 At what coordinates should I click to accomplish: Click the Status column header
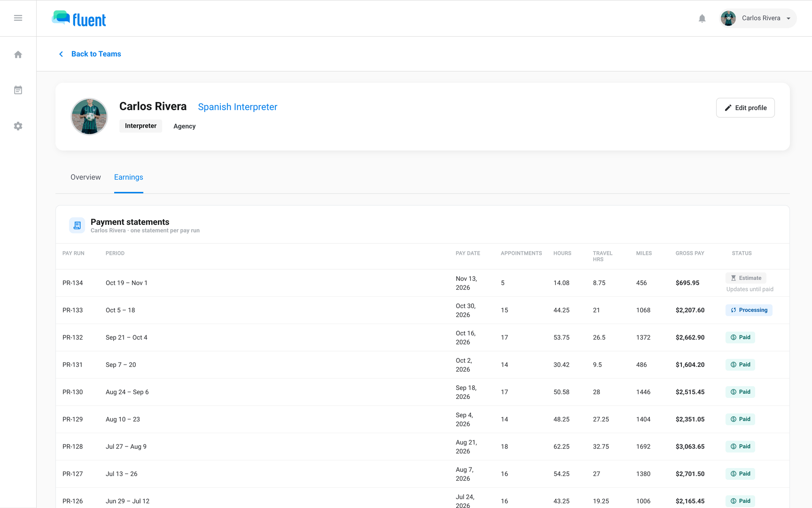click(x=742, y=254)
